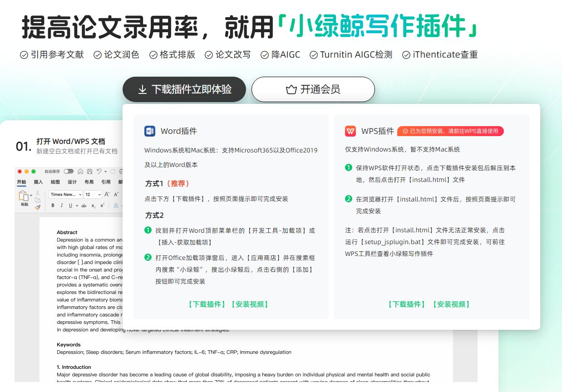Click the 方式1（推荐） heading
Viewport: 562px width, 392px height.
point(167,184)
